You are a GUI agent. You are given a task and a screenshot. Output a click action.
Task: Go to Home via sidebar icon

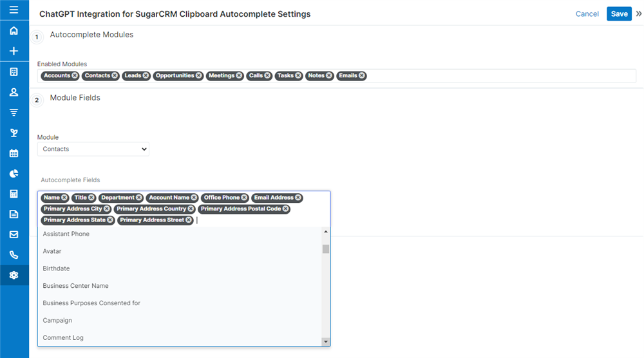point(14,31)
